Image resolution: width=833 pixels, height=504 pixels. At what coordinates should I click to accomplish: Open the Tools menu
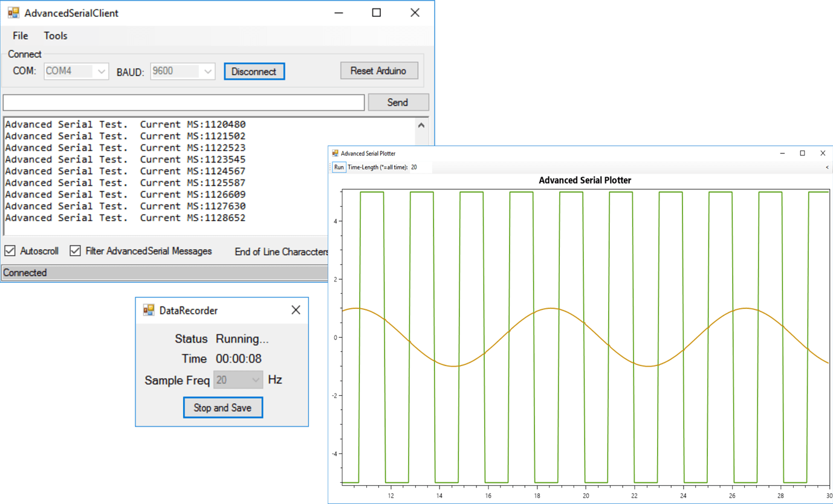pos(56,36)
